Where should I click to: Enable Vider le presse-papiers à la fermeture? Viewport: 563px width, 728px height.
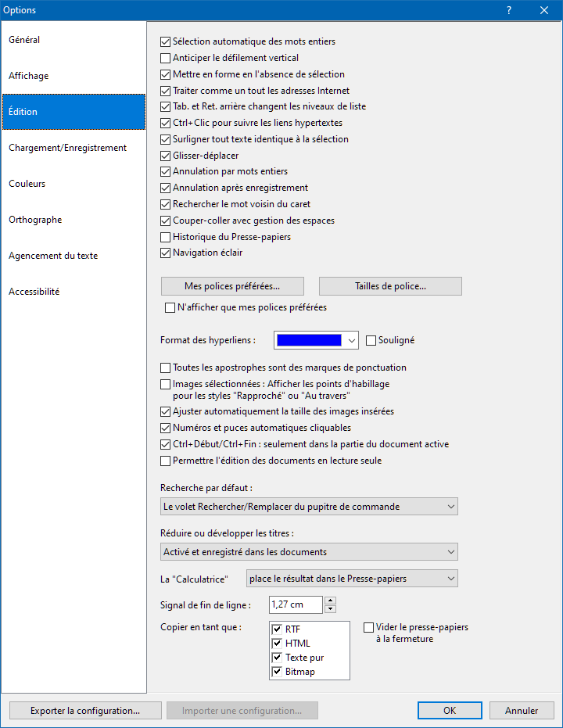368,628
